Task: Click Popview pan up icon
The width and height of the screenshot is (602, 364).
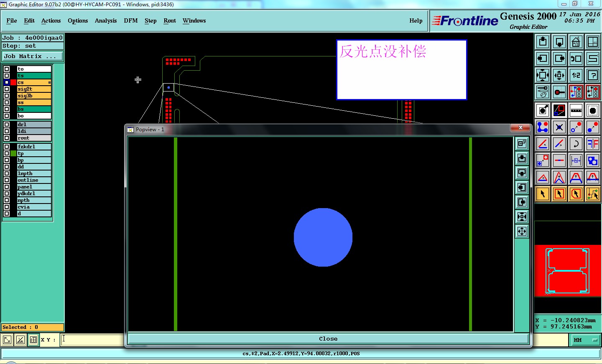Action: (522, 158)
